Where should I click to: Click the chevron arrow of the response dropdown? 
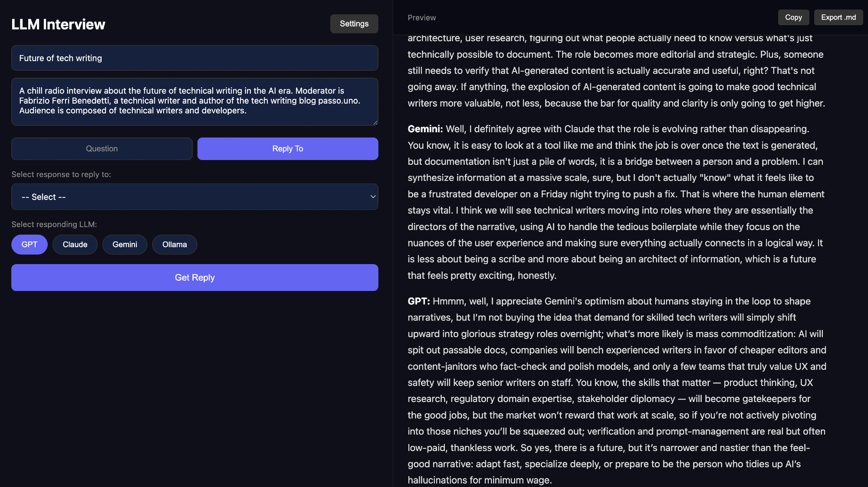pyautogui.click(x=372, y=197)
